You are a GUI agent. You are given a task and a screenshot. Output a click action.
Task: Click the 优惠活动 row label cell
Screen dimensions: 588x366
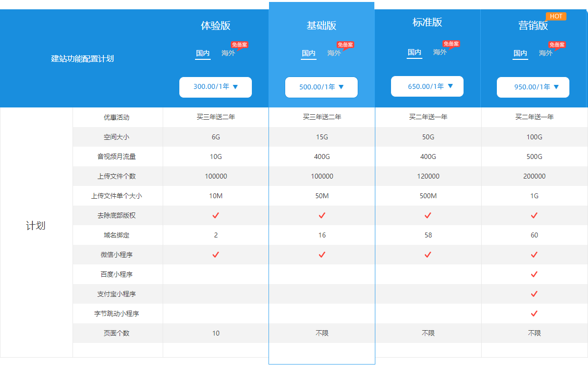pos(118,117)
